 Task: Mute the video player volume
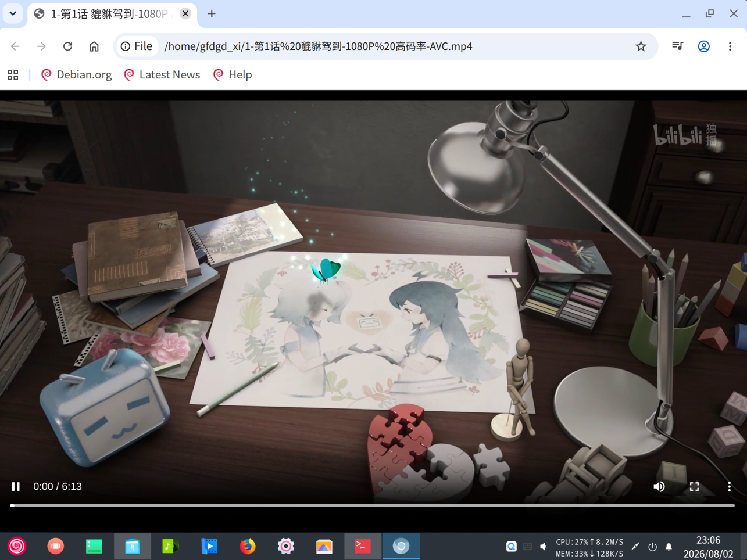pyautogui.click(x=659, y=487)
